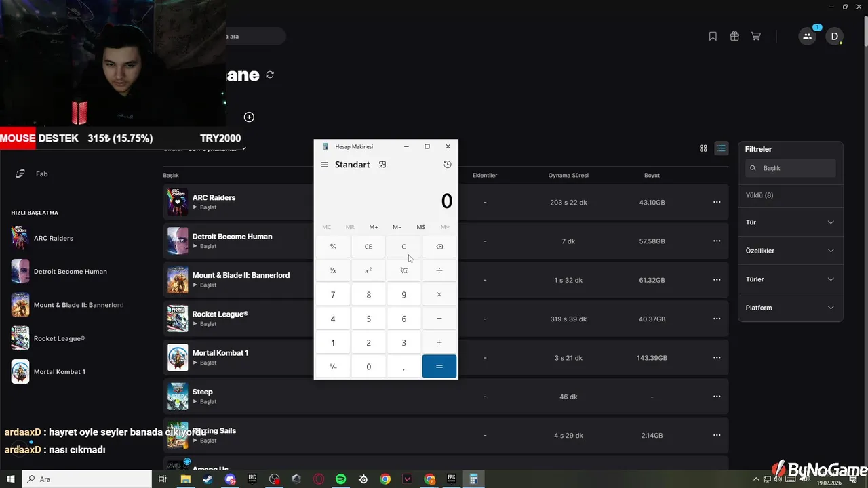Click the round plus add icon

[x=249, y=117]
